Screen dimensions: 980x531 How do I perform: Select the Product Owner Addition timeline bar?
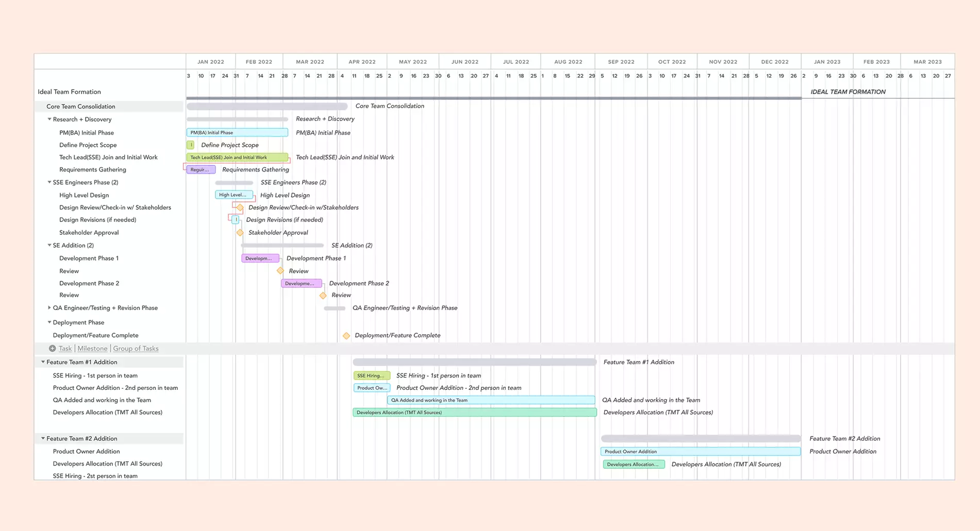700,452
